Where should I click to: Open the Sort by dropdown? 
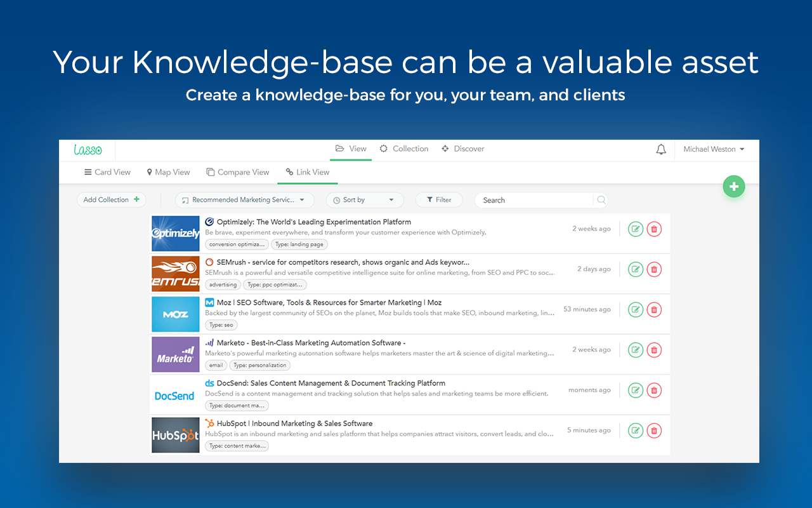(x=365, y=200)
